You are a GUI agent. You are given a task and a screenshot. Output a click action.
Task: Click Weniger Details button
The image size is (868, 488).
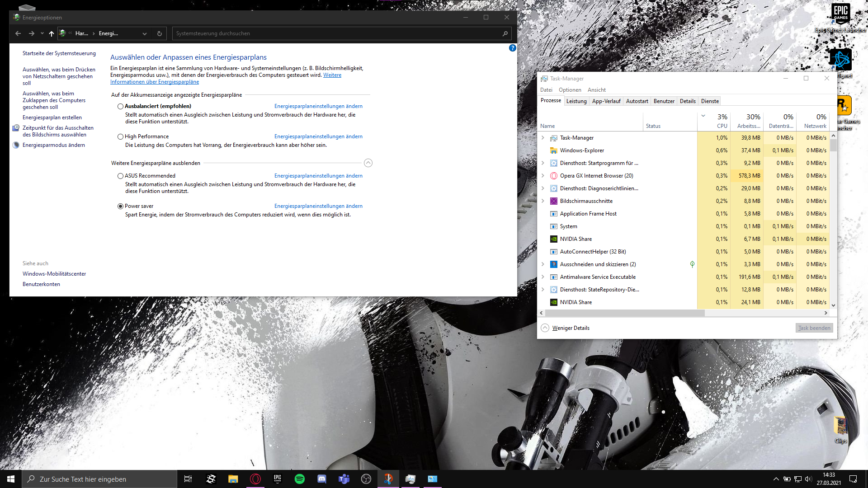tap(571, 328)
